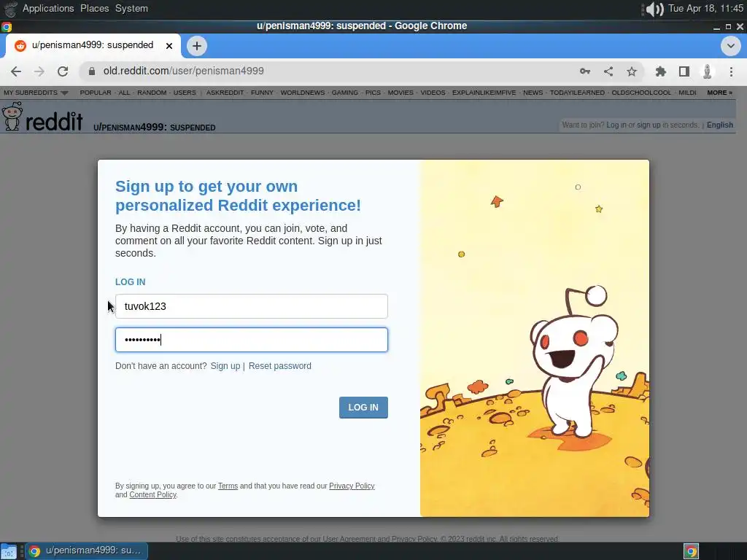Image resolution: width=747 pixels, height=560 pixels.
Task: Open the ALL subreddit link
Action: (x=124, y=93)
